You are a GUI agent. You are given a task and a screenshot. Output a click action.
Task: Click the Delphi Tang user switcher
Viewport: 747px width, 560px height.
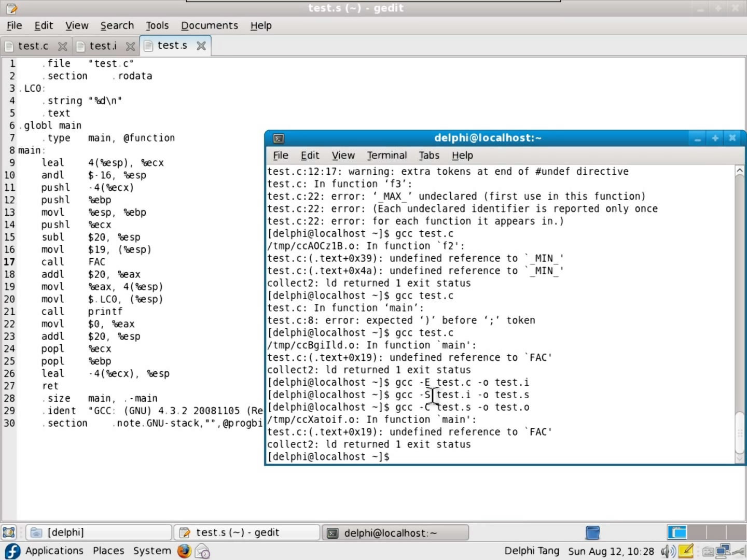[532, 551]
